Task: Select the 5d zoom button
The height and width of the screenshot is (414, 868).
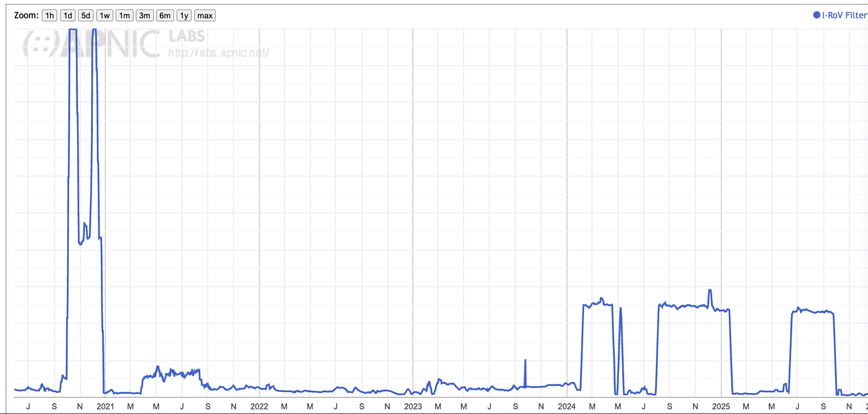Action: point(86,15)
